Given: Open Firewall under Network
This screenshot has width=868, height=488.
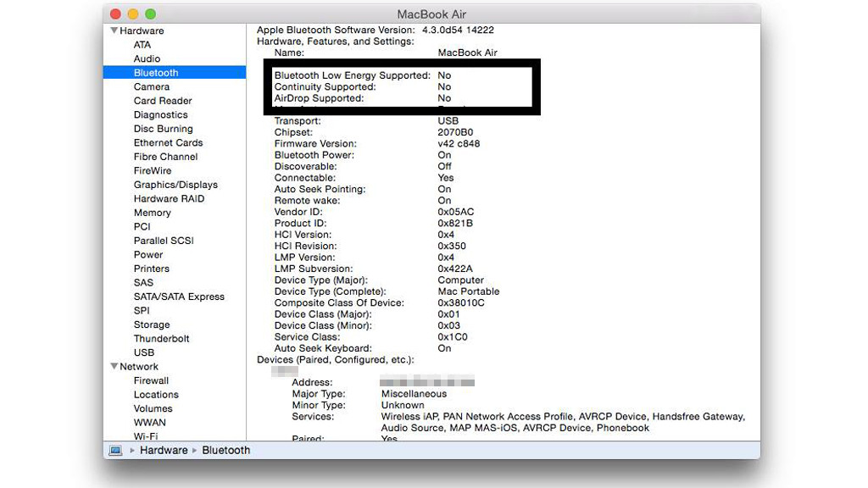Looking at the screenshot, I should click(x=151, y=380).
